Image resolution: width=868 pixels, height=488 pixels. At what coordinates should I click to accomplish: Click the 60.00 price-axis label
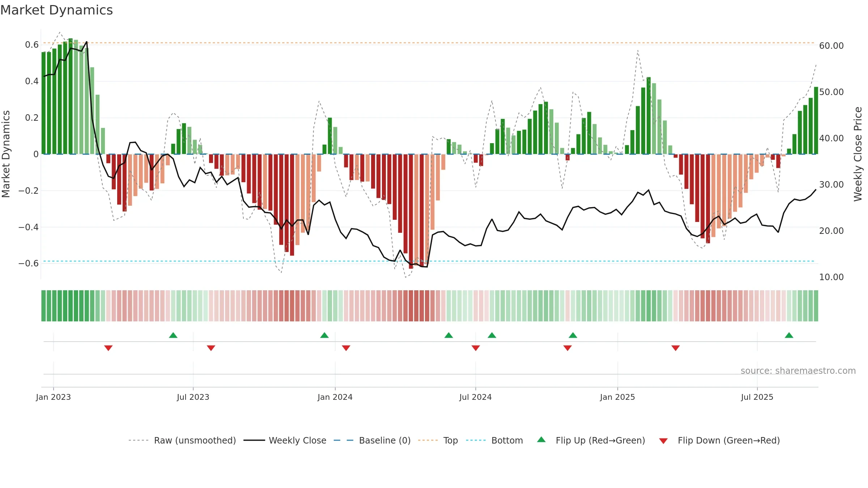[x=831, y=46]
